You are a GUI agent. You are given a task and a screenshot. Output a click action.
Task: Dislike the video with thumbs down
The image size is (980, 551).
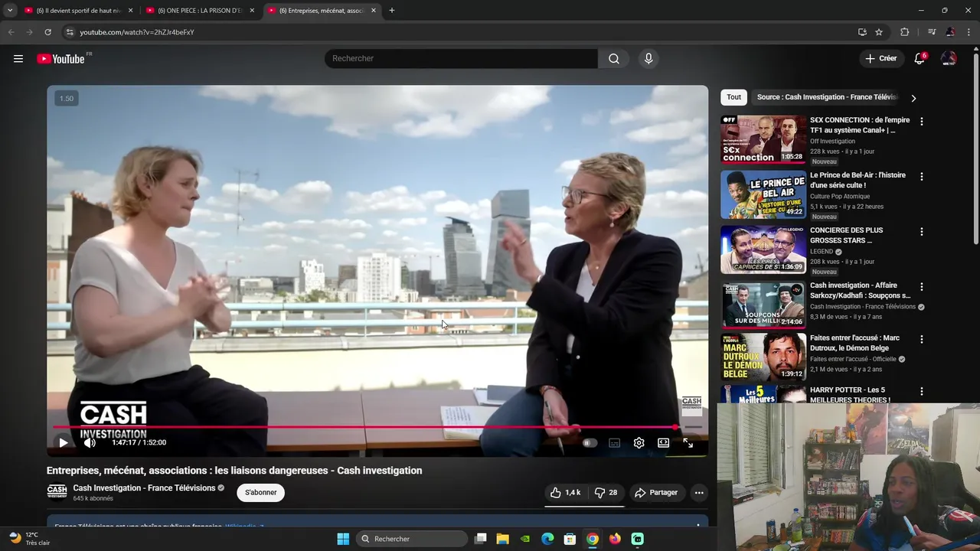606,493
